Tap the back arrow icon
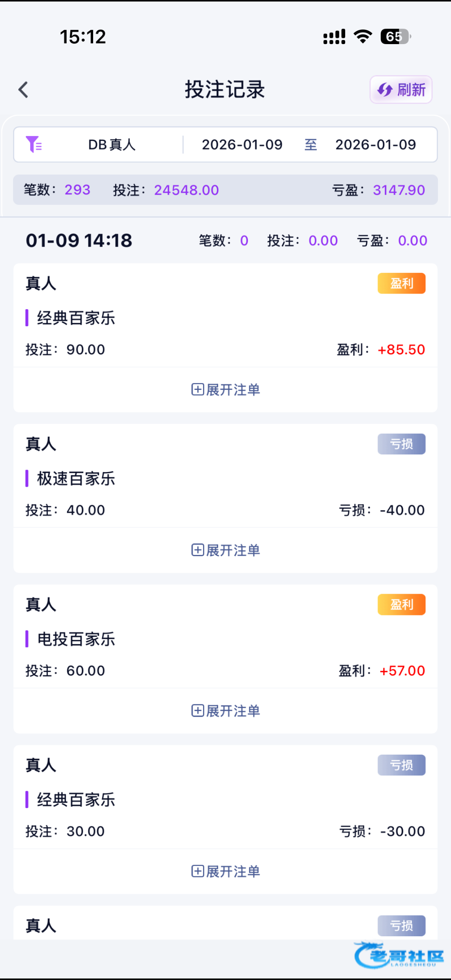The image size is (451, 980). tap(24, 90)
